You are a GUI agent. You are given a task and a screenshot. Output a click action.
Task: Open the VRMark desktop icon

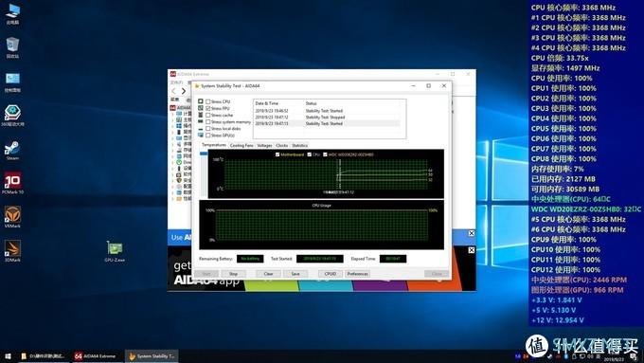point(12,217)
